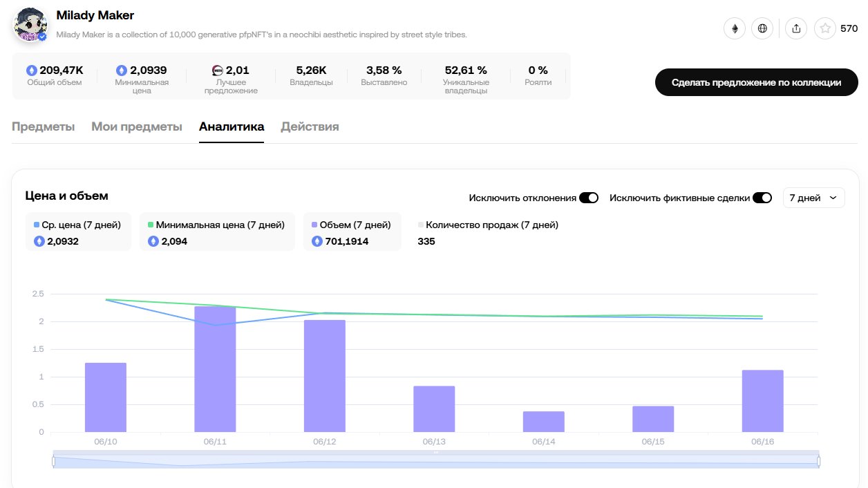
Task: Click the left handle of chart range slider
Action: pos(53,461)
